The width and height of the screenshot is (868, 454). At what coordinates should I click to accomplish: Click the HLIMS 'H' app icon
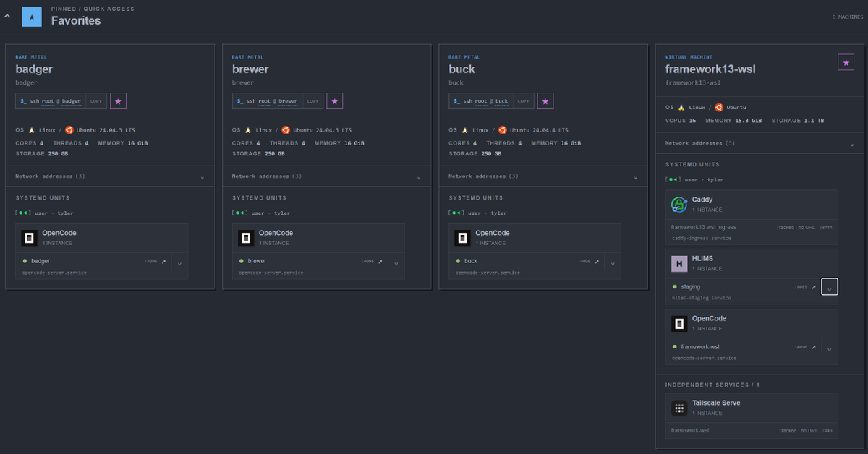click(x=679, y=264)
